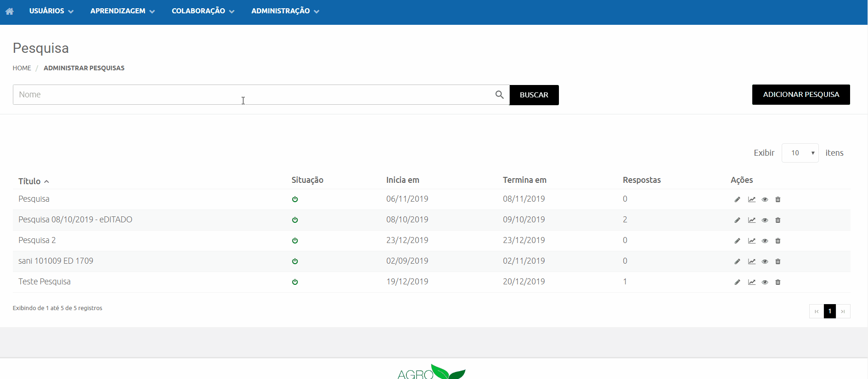This screenshot has height=379, width=868.
Task: Open chart results for 'Pesquisa 08/10/2019 - eDITADO'
Action: tap(751, 220)
